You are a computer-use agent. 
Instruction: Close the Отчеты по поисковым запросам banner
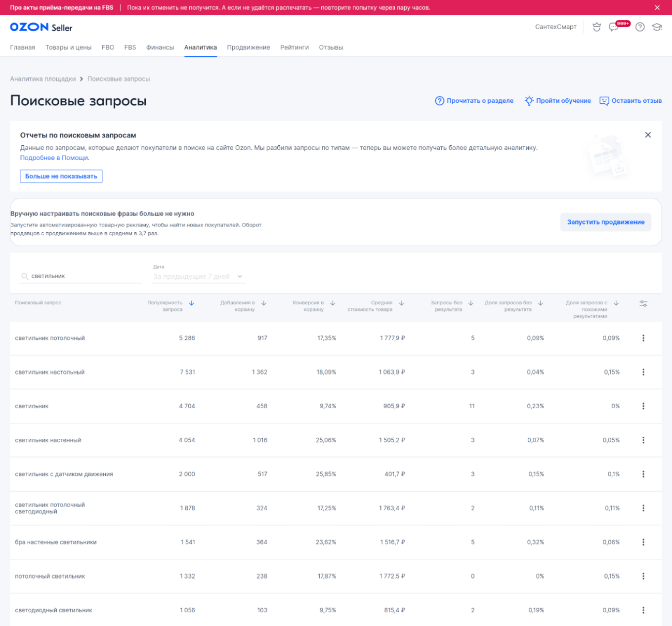pos(648,135)
